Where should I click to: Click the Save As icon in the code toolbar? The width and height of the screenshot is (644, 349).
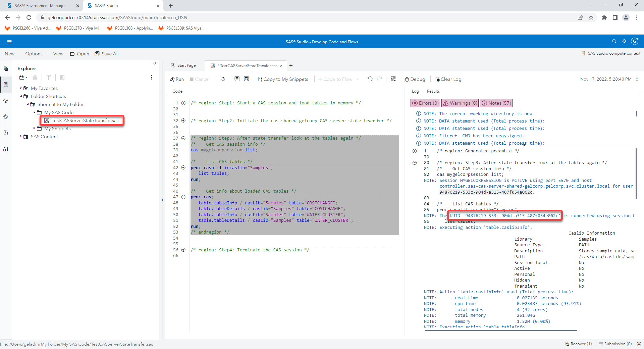point(247,79)
